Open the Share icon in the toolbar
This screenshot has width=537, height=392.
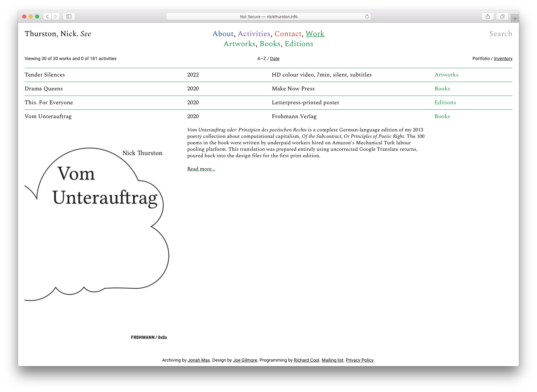click(x=488, y=16)
